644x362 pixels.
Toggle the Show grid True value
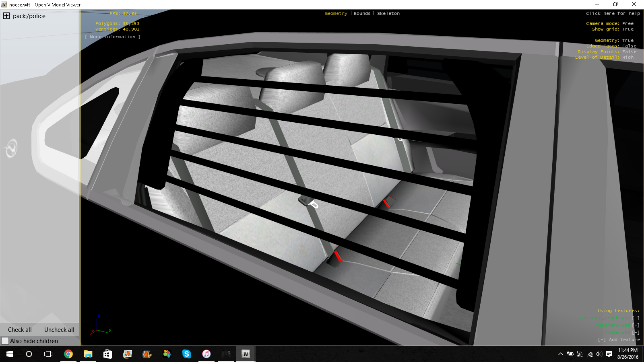point(627,29)
